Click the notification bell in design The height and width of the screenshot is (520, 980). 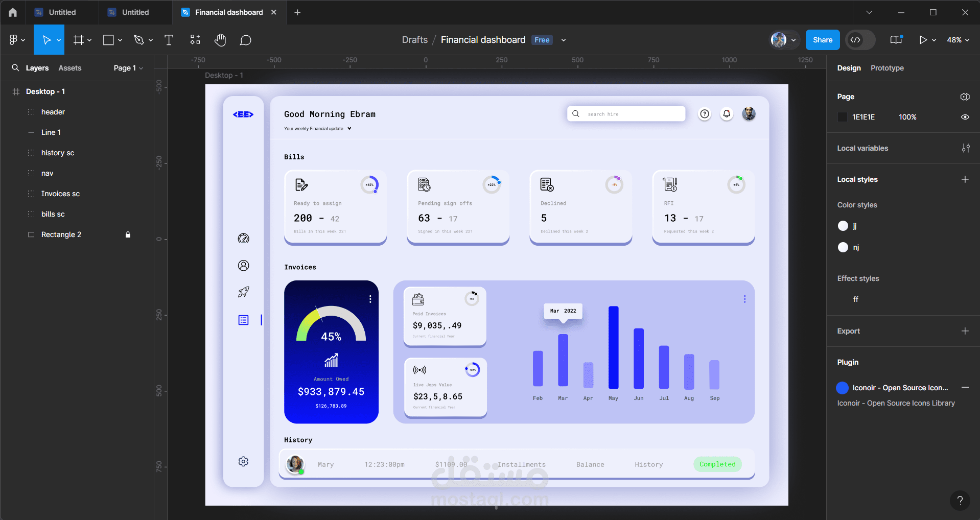pos(727,114)
